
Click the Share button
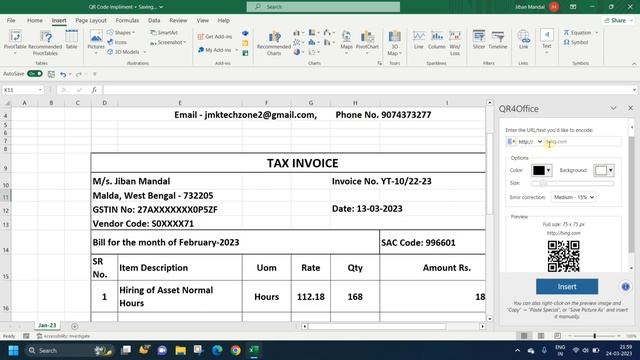(618, 20)
